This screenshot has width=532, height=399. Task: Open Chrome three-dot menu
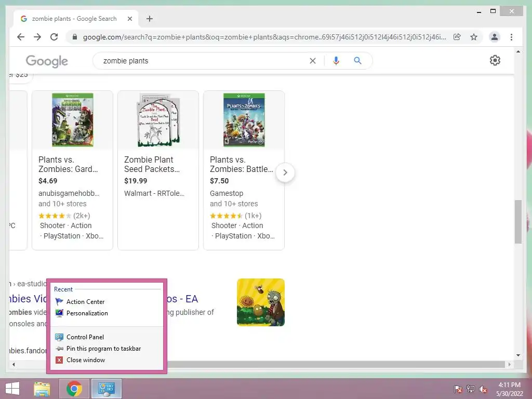tap(511, 37)
